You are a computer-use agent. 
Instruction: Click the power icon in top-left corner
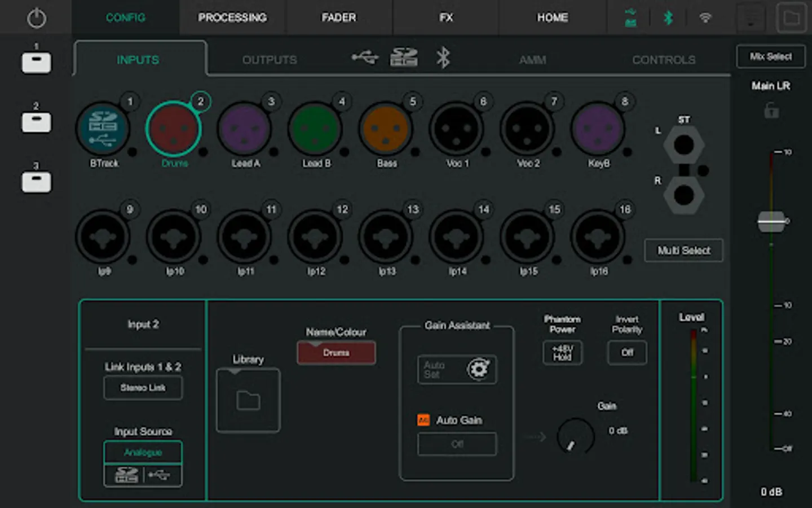click(x=37, y=18)
